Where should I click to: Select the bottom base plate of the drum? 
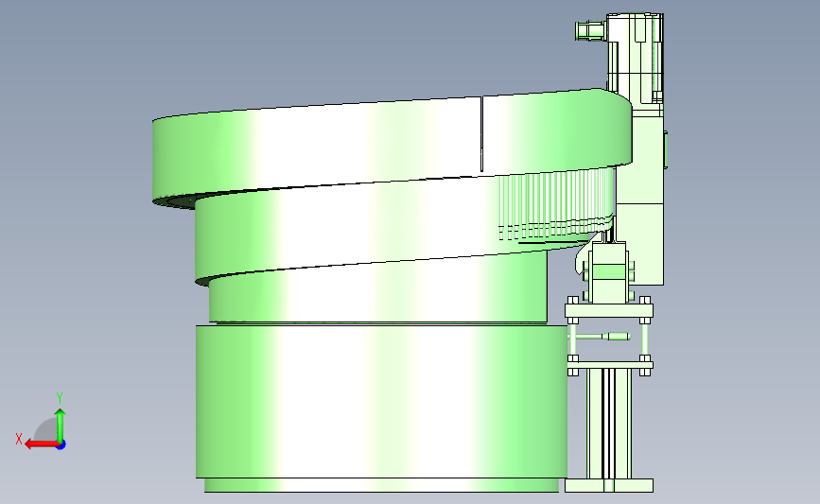(x=381, y=485)
